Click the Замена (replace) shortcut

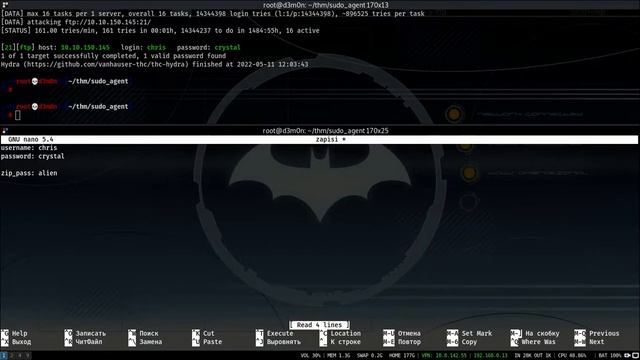(145, 342)
